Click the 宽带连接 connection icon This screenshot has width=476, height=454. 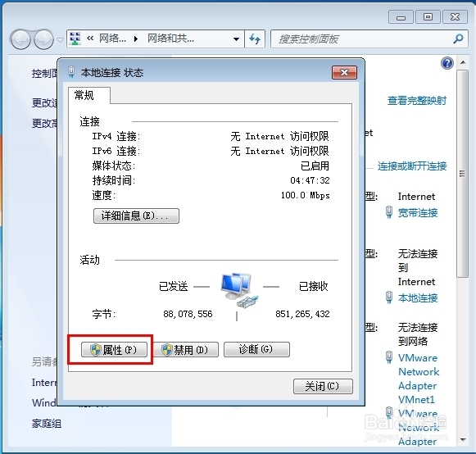point(389,212)
